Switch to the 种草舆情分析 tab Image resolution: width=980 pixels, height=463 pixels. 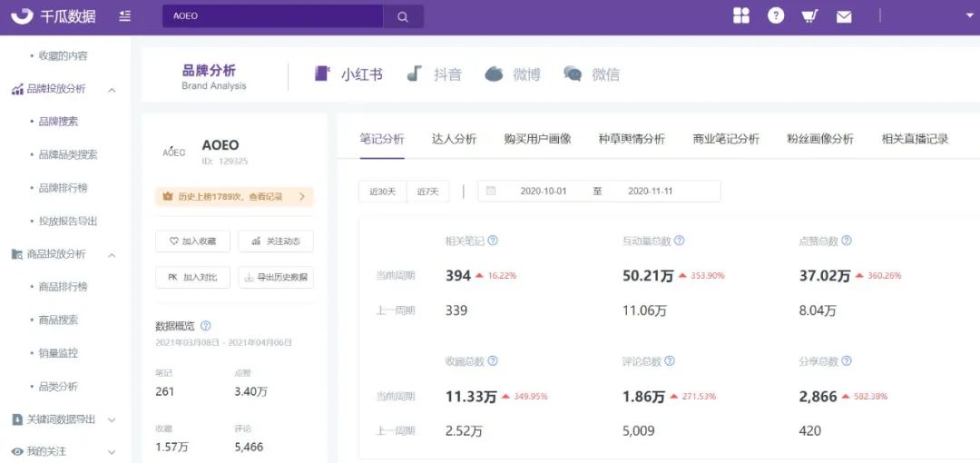(x=632, y=139)
